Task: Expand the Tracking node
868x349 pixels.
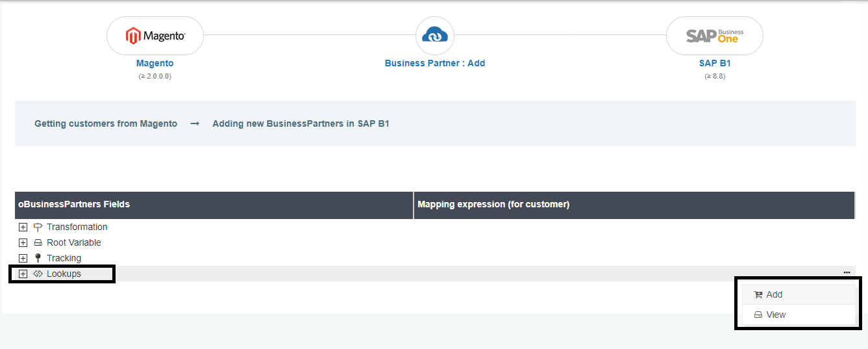Action: tap(23, 259)
